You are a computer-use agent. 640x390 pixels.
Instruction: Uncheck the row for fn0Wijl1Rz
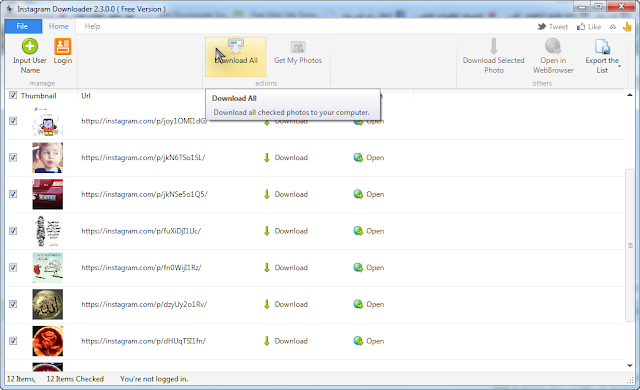13,268
